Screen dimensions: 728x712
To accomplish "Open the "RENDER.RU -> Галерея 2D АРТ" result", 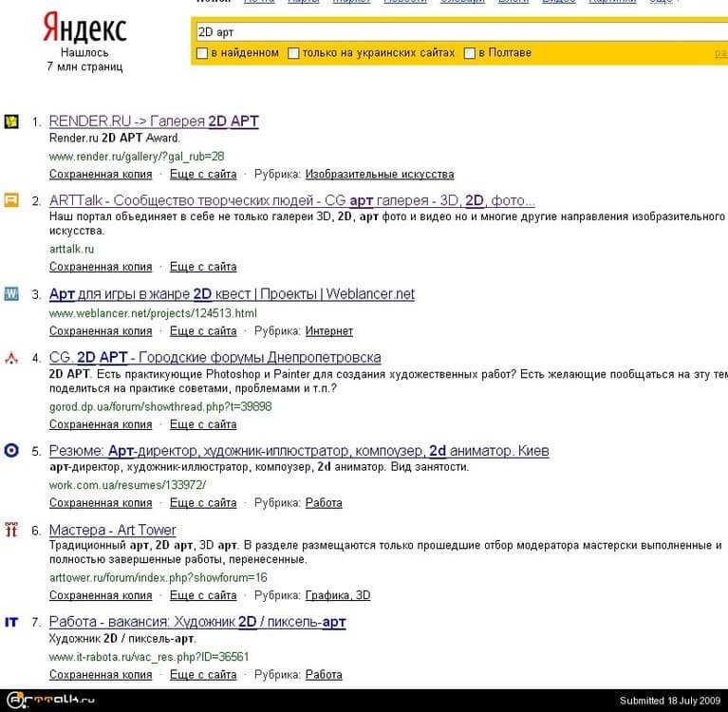I will [x=153, y=122].
